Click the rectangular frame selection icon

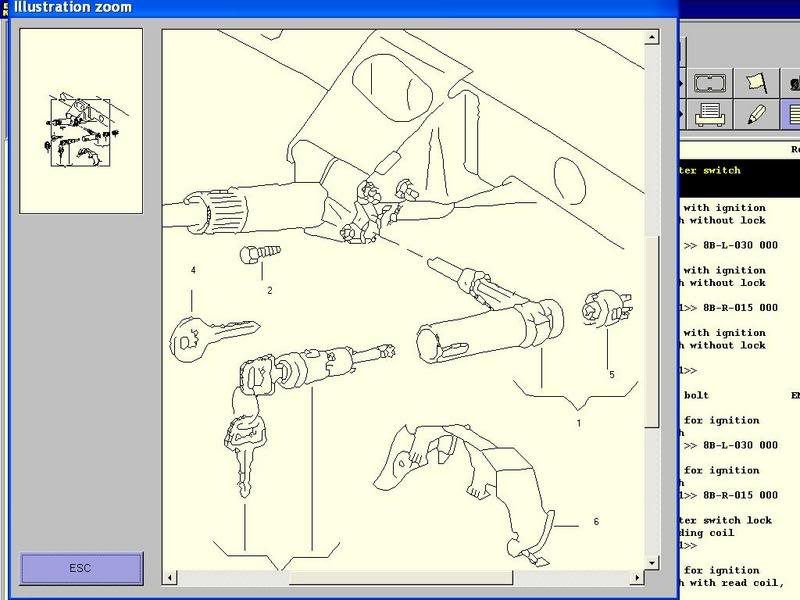(x=709, y=83)
